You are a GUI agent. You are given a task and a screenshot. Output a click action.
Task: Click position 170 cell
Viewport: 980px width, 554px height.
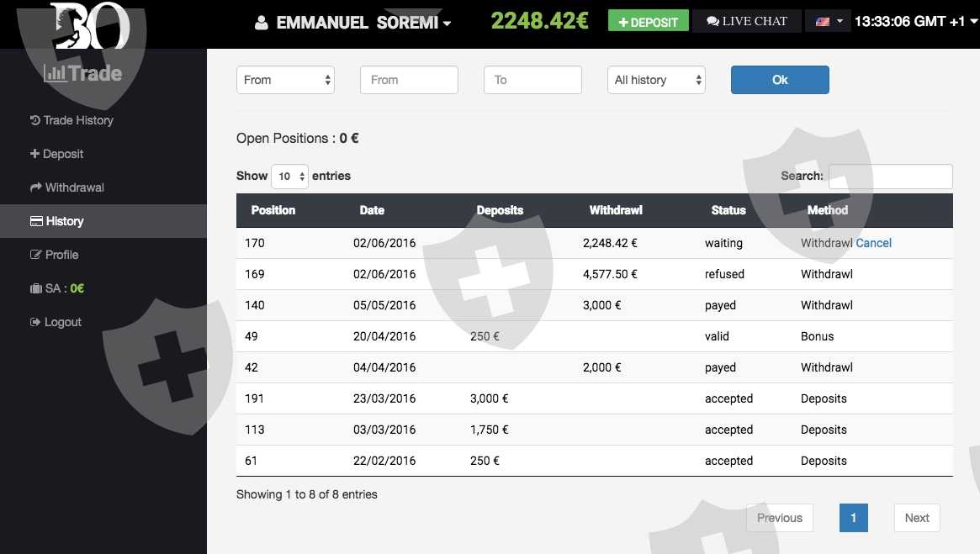tap(254, 243)
